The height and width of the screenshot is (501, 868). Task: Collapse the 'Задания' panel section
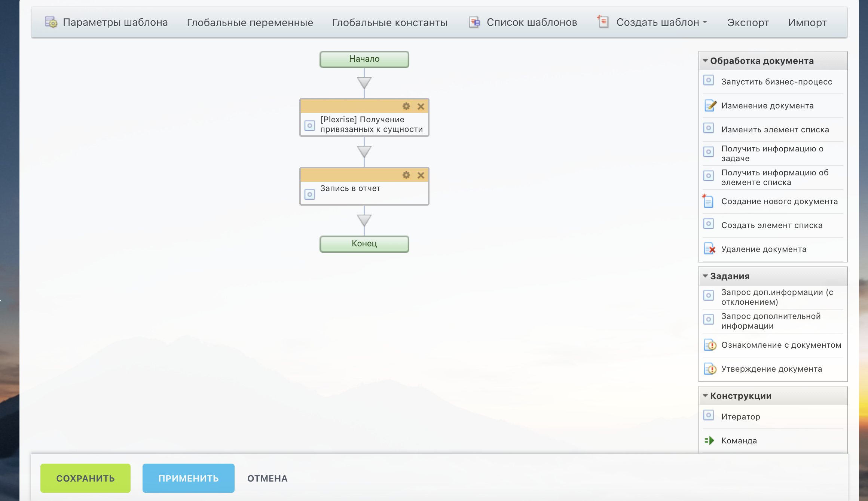705,276
